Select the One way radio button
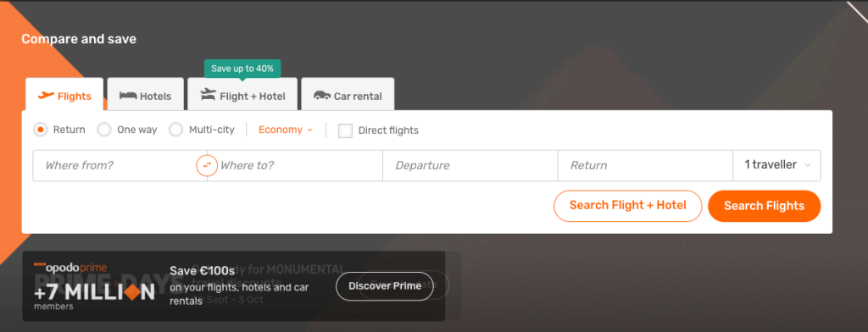868x332 pixels. pos(104,130)
